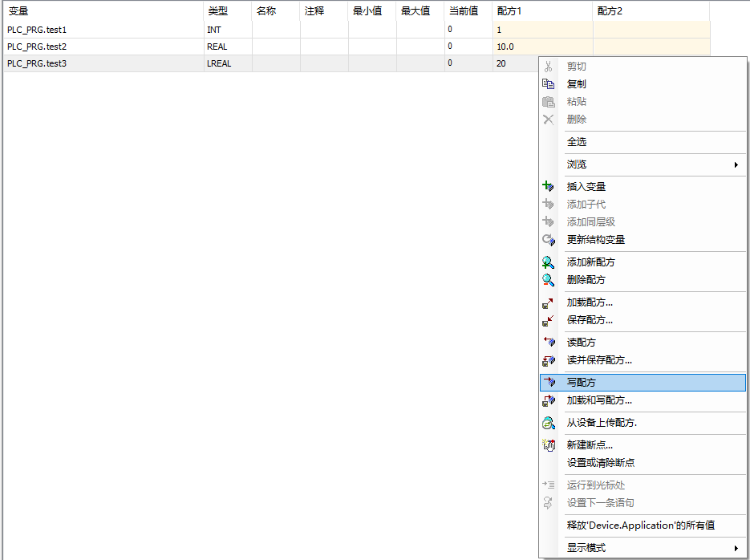Select the PLC_PRG.test3 row
The image size is (750, 560).
pyautogui.click(x=48, y=63)
